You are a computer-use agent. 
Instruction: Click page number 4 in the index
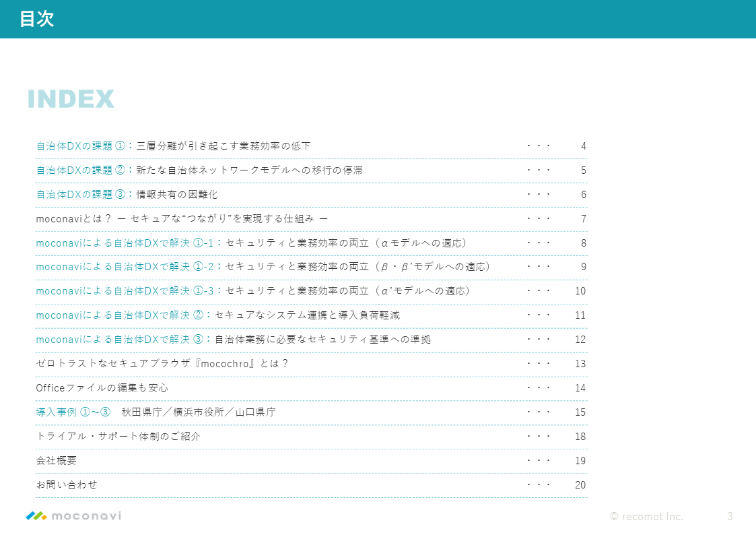(584, 146)
